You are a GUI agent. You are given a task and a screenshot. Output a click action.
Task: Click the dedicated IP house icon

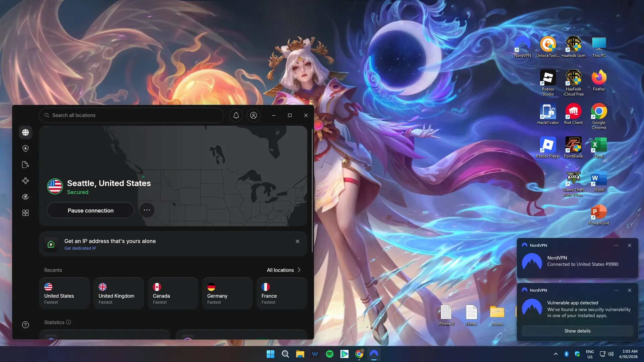point(51,244)
